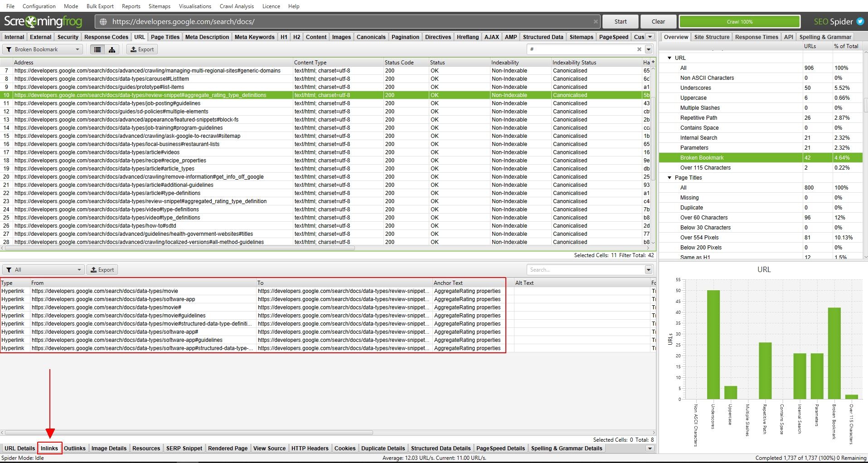The height and width of the screenshot is (463, 868).
Task: Click the plus icon to add columns
Action: [x=653, y=62]
